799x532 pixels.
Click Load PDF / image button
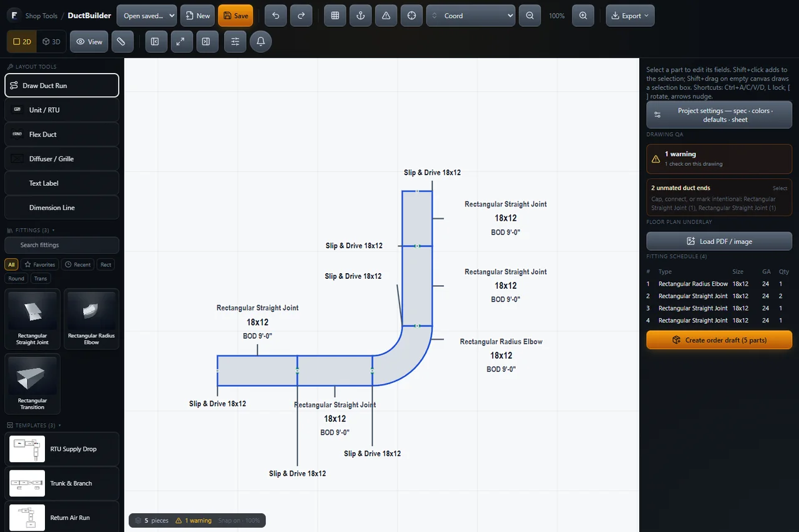tap(719, 241)
